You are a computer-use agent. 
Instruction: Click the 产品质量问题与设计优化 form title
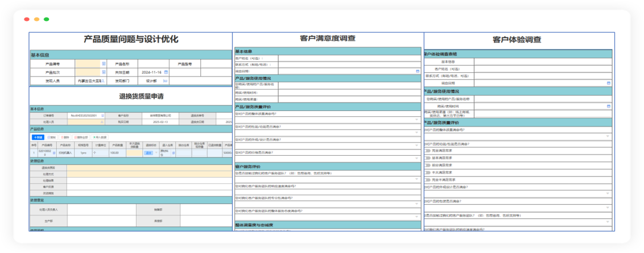tap(131, 39)
